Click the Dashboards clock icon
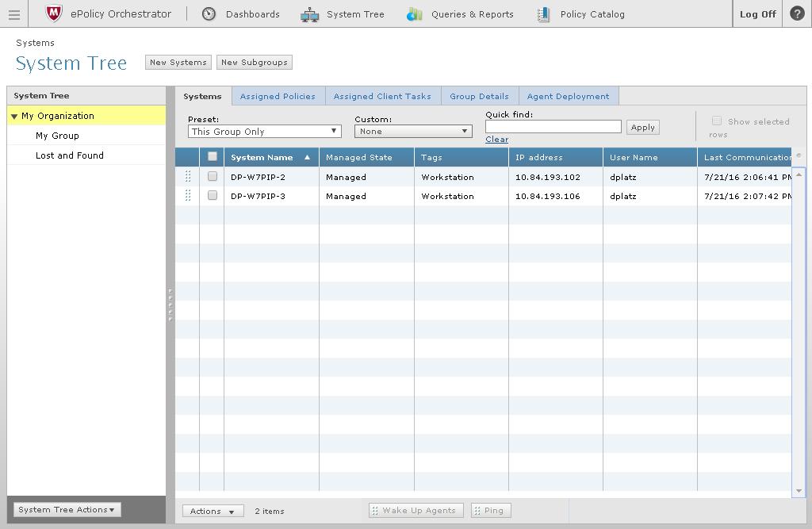Viewport: 812px width, 529px height. tap(209, 14)
